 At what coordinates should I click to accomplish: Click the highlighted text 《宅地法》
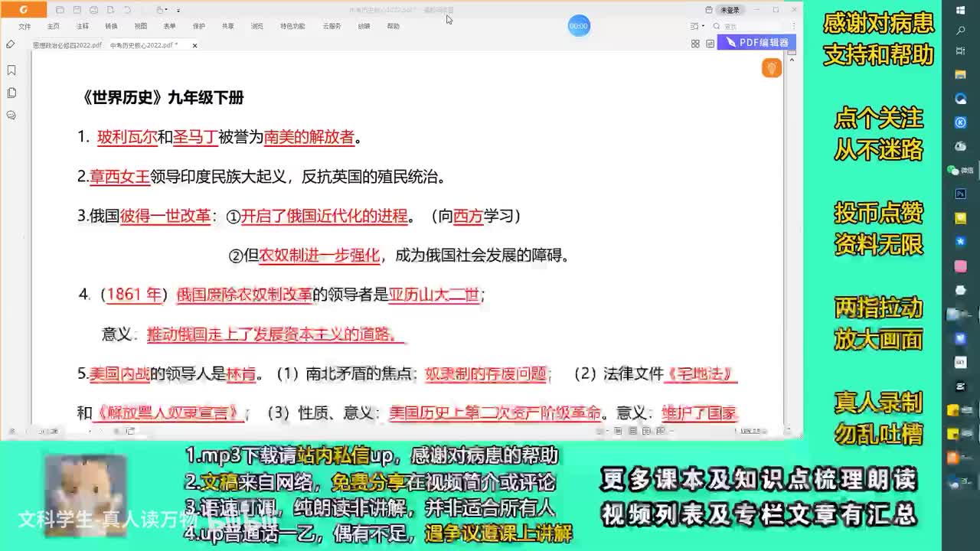coord(702,373)
